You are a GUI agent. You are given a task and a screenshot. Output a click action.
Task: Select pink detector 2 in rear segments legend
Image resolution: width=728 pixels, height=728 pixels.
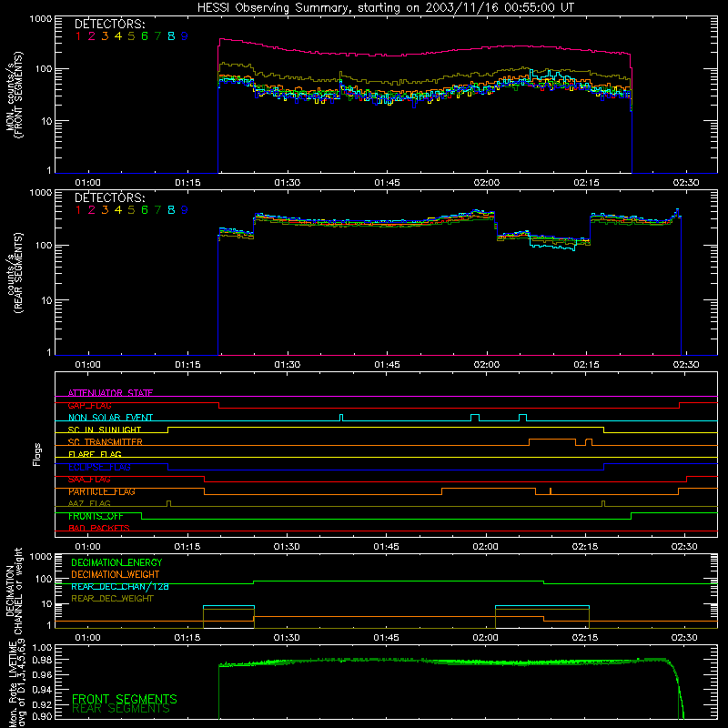(92, 210)
